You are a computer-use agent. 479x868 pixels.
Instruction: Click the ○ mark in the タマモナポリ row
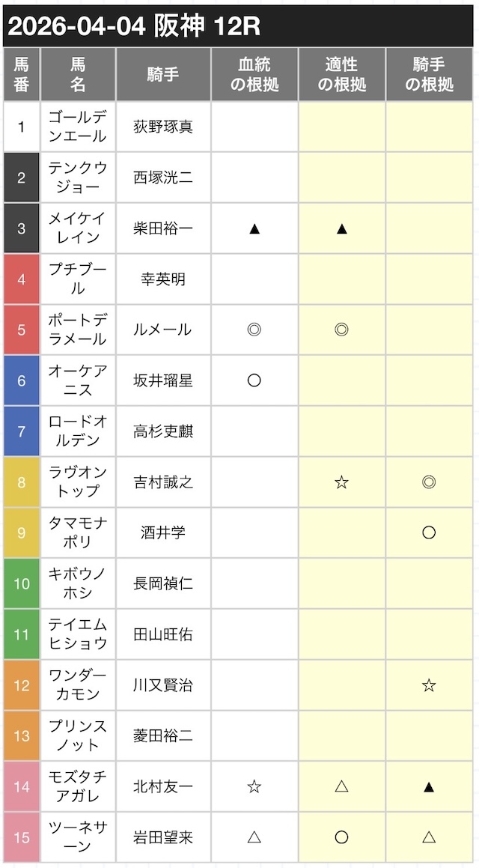(x=429, y=532)
